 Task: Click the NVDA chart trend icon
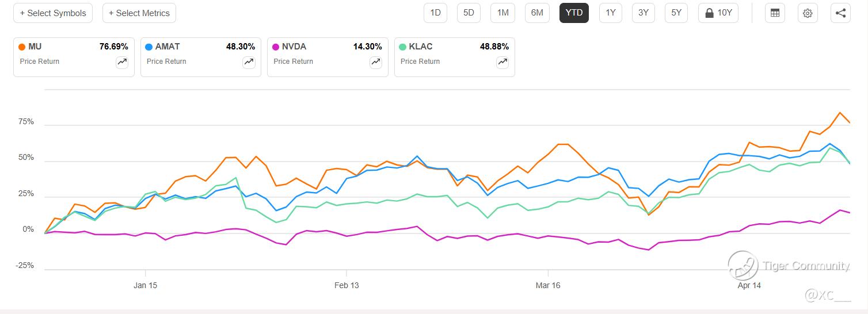[376, 63]
